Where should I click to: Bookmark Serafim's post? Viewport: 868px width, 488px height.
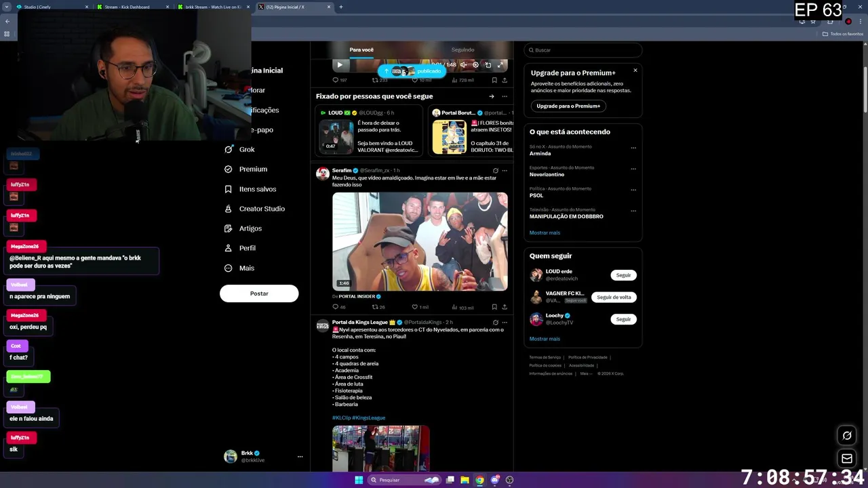click(x=494, y=307)
